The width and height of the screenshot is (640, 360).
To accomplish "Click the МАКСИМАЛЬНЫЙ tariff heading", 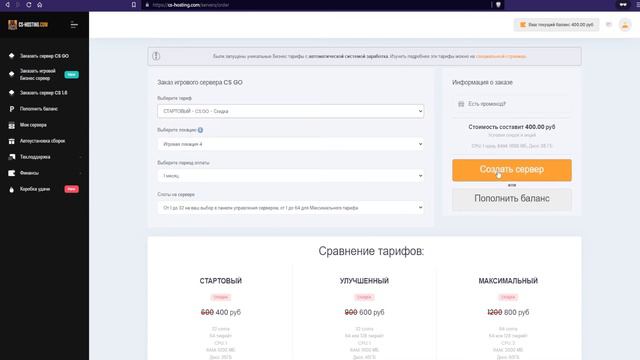I will 508,281.
